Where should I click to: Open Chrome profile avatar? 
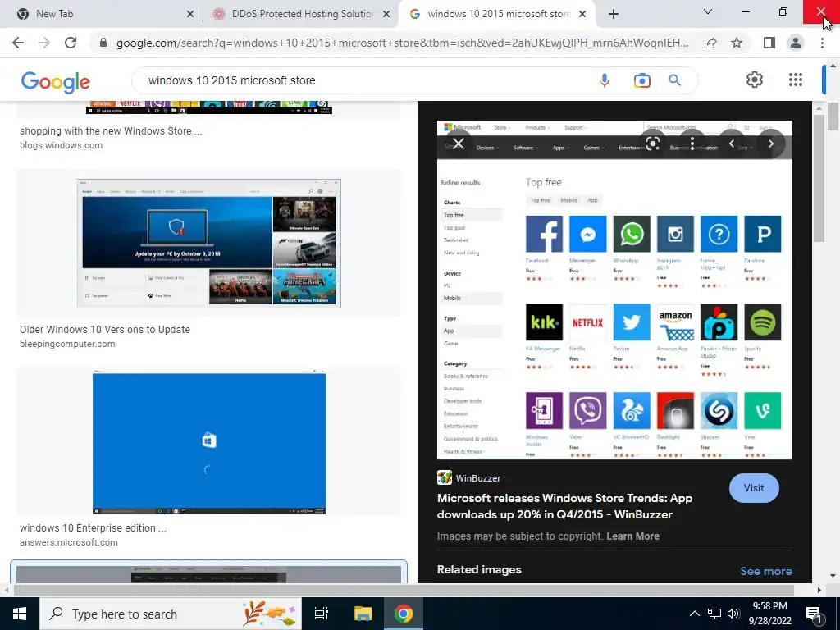coord(796,43)
